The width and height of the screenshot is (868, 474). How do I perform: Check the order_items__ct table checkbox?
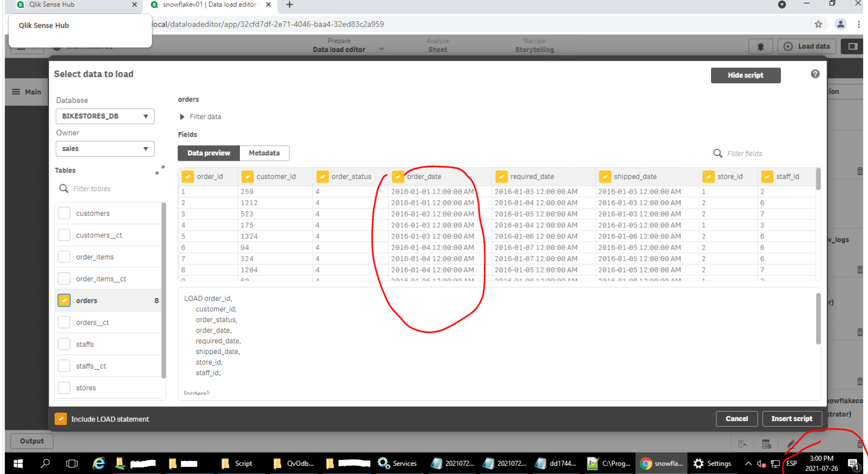[64, 279]
